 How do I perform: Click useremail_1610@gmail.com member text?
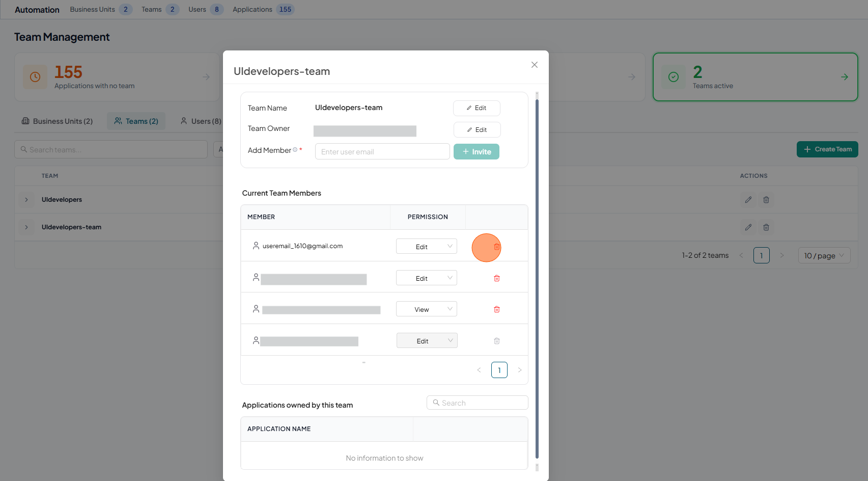(x=302, y=246)
